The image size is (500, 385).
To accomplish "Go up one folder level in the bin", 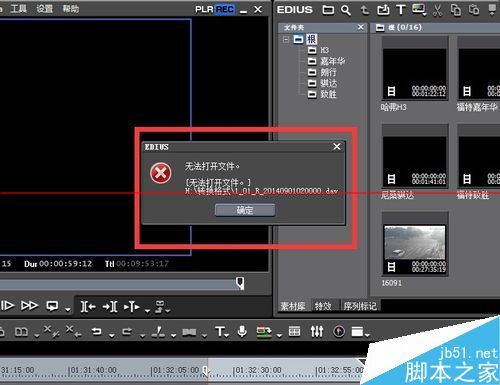I will pyautogui.click(x=365, y=10).
